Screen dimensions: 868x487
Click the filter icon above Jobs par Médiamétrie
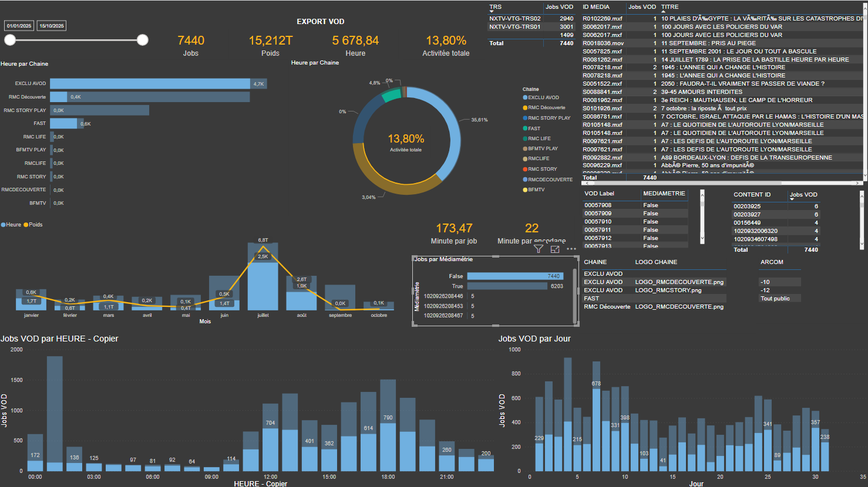pos(538,249)
